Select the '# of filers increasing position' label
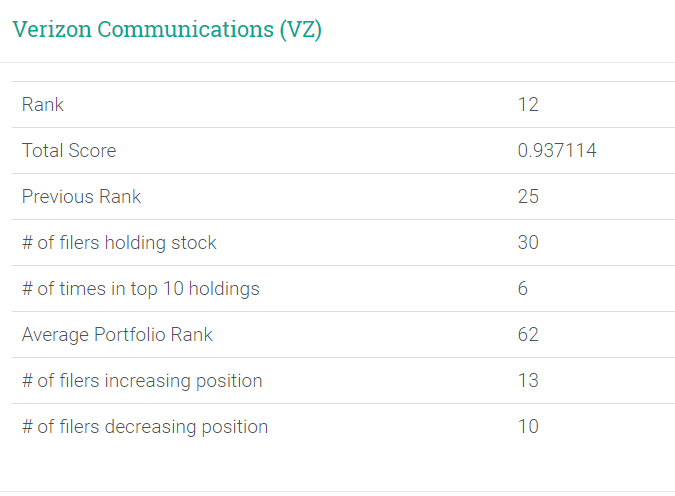675x496 pixels. coord(142,381)
